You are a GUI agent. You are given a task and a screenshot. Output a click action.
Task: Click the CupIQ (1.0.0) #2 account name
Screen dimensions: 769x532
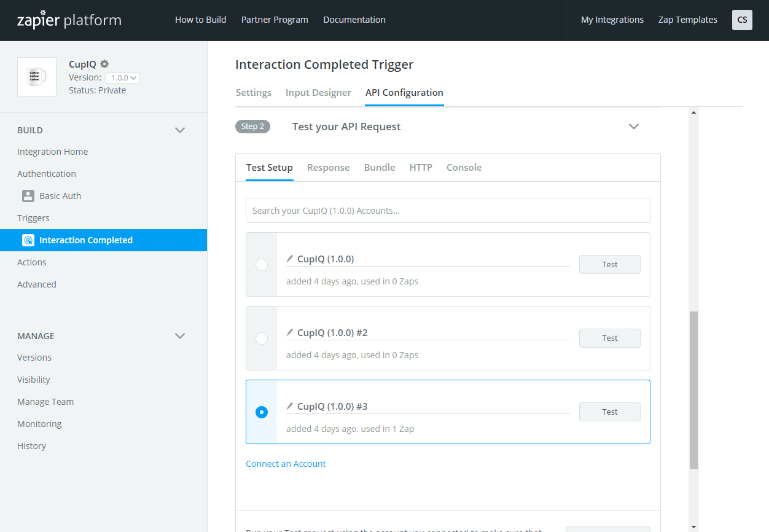click(x=332, y=333)
